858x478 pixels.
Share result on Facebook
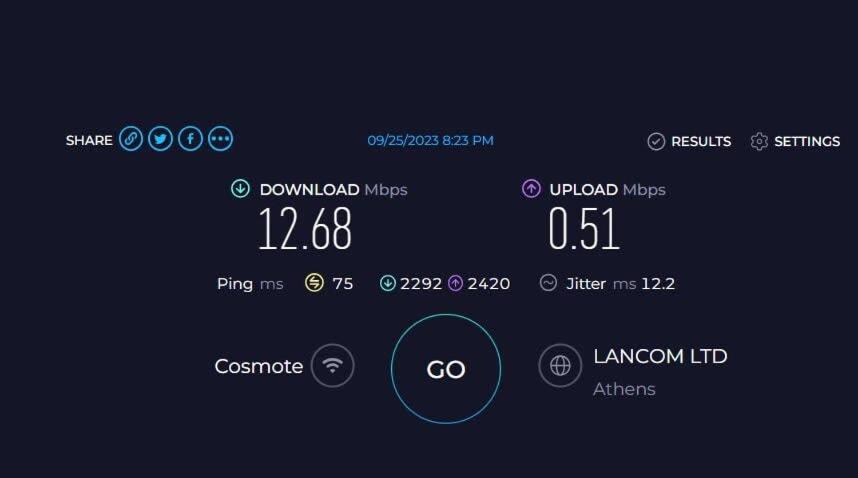(x=190, y=139)
